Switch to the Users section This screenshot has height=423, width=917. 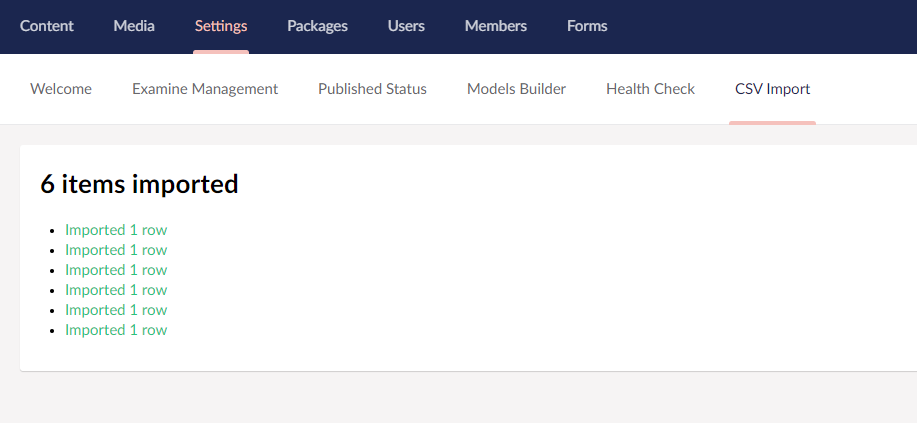click(406, 26)
